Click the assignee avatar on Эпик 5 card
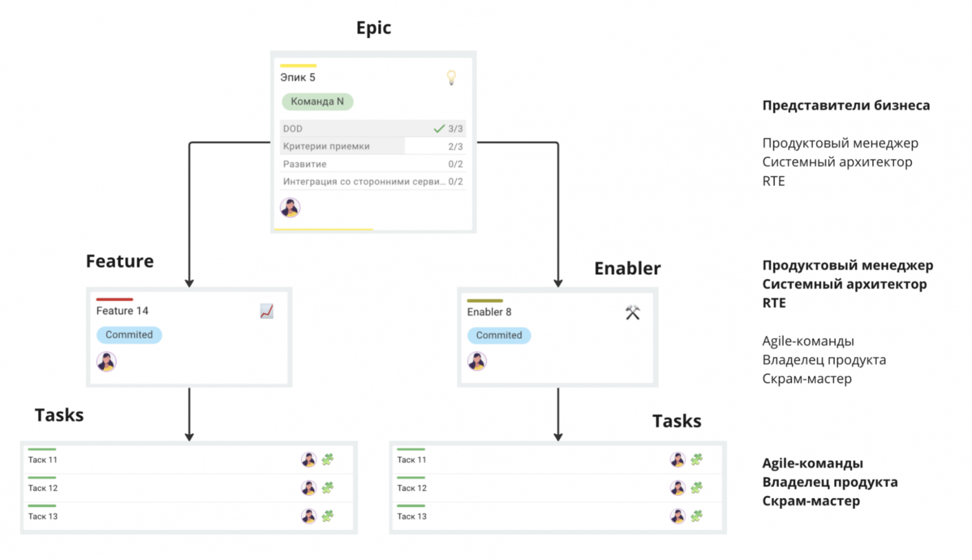 (x=290, y=207)
